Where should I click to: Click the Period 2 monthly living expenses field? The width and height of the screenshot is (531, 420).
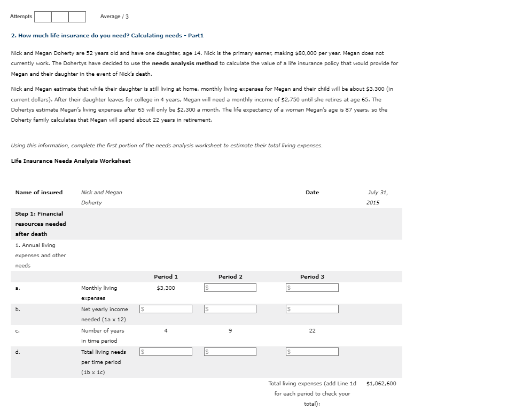(230, 287)
